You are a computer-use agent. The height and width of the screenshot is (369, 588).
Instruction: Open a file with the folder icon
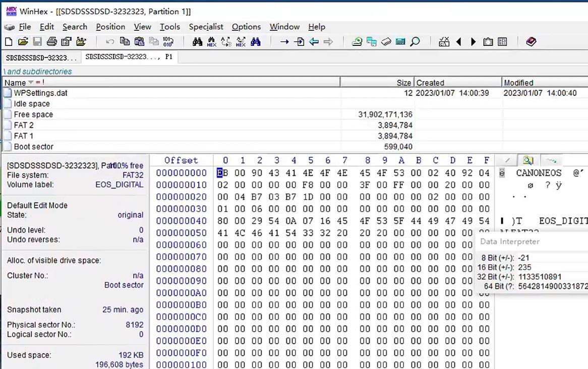pyautogui.click(x=23, y=42)
